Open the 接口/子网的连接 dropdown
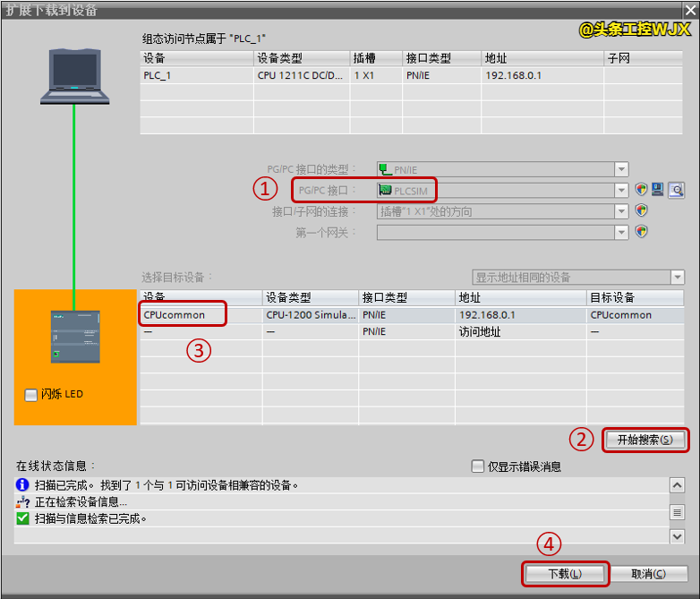This screenshot has height=599, width=700. [x=621, y=211]
